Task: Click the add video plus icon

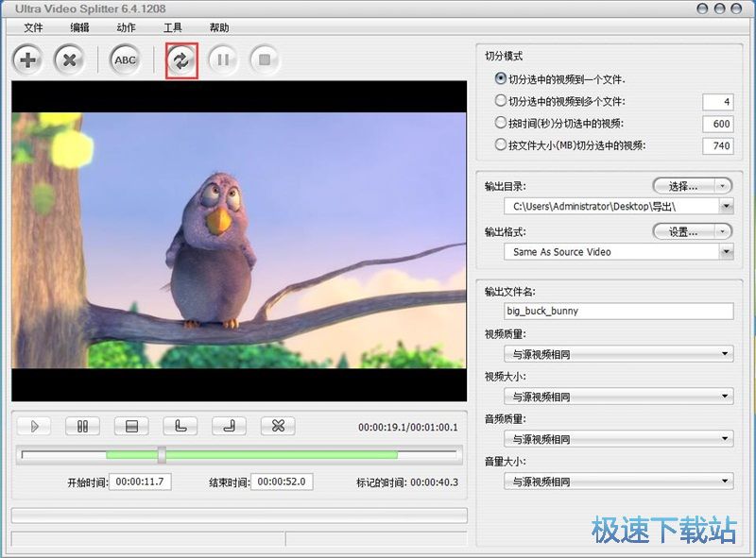Action: click(27, 60)
